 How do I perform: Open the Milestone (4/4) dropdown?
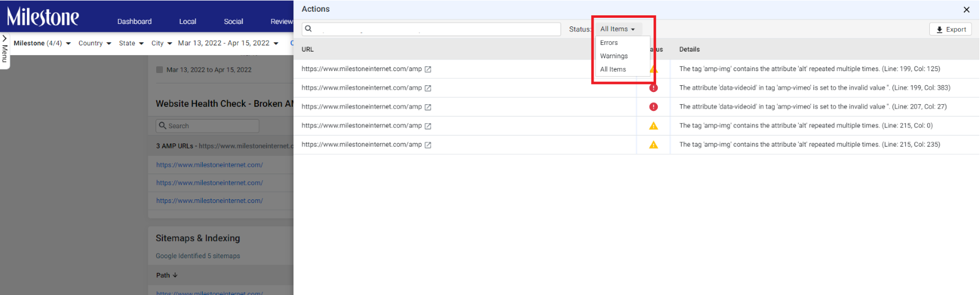42,44
